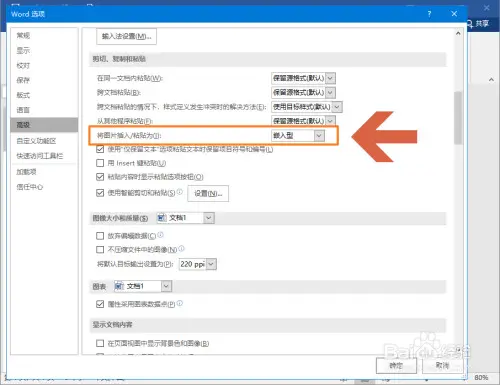This screenshot has height=385, width=500.
Task: Click 确定 button to confirm
Action: point(396,366)
